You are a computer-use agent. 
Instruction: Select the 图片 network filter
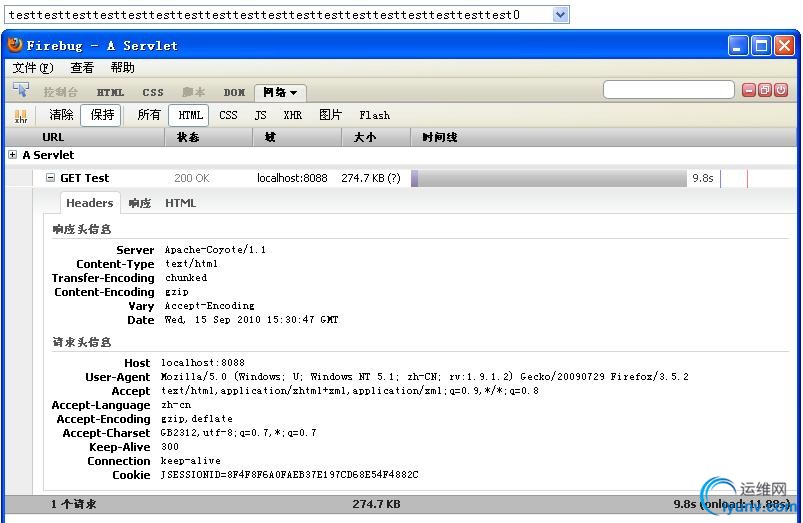point(330,115)
